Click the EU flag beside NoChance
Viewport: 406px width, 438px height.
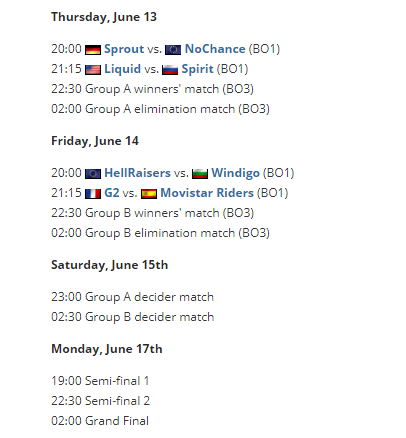[x=173, y=50]
